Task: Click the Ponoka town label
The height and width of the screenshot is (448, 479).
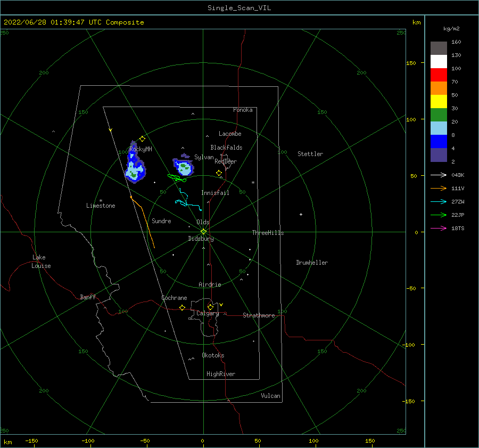Action: [x=243, y=110]
